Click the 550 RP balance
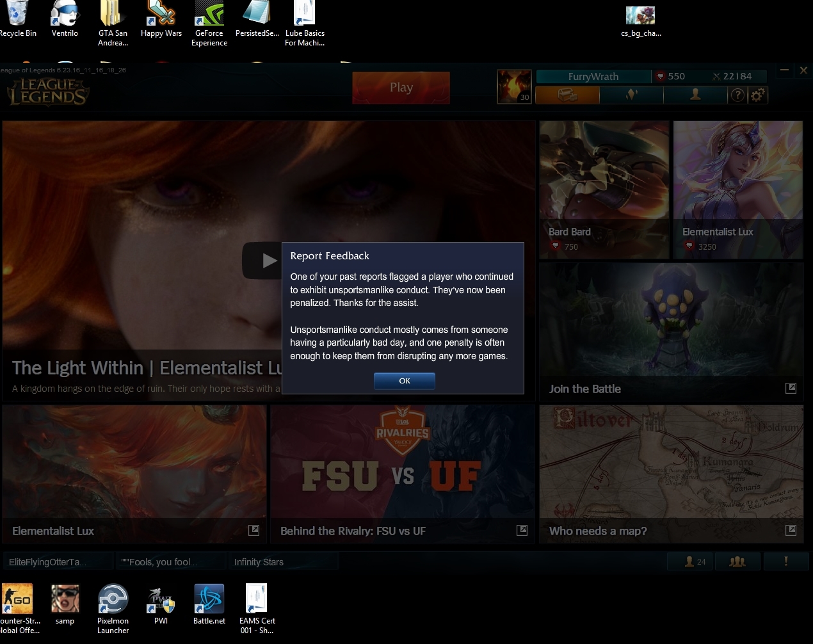The height and width of the screenshot is (644, 813). tap(670, 76)
